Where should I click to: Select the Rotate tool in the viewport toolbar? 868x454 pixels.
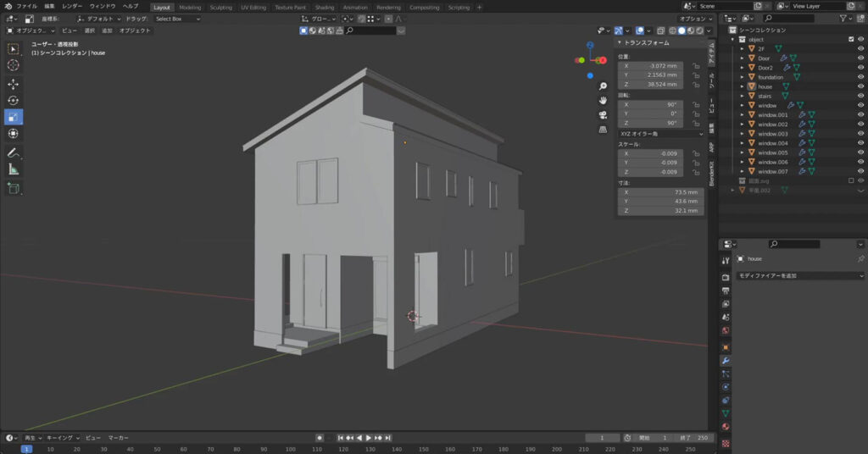click(14, 100)
